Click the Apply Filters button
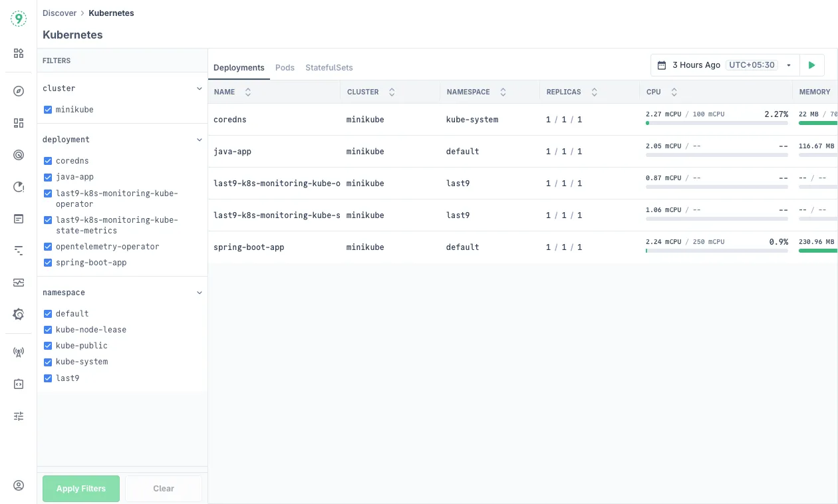Viewport: 838px width, 504px height. [81, 489]
